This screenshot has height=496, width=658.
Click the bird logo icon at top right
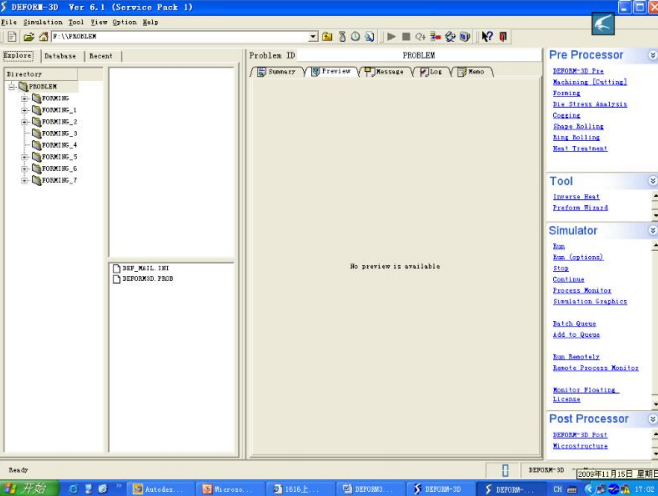click(603, 24)
